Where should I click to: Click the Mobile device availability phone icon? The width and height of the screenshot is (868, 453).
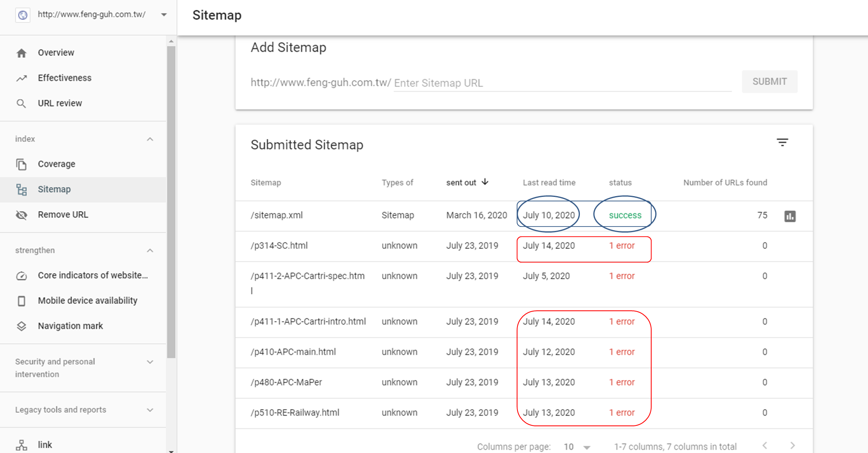point(21,301)
